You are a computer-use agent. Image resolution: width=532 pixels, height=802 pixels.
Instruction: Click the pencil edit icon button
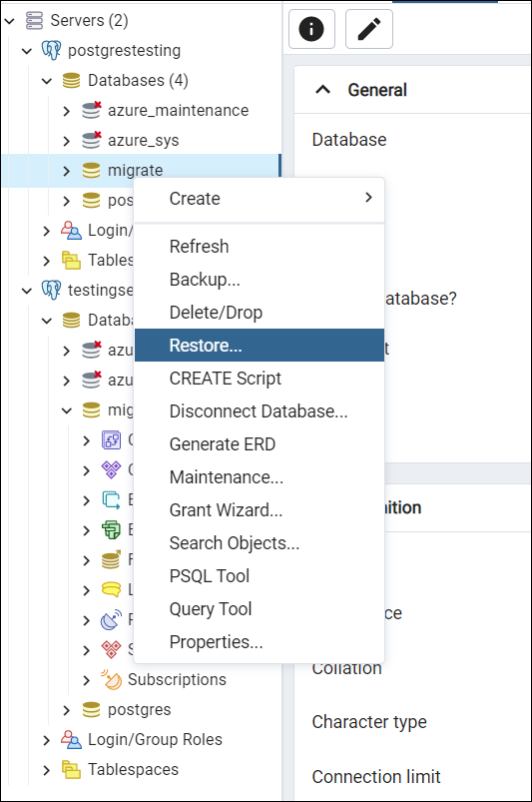click(369, 29)
